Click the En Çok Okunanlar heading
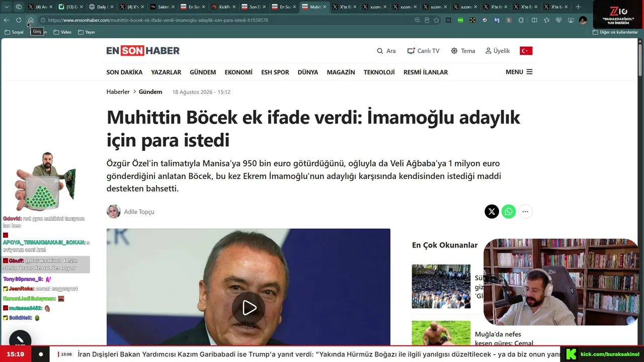 click(445, 245)
